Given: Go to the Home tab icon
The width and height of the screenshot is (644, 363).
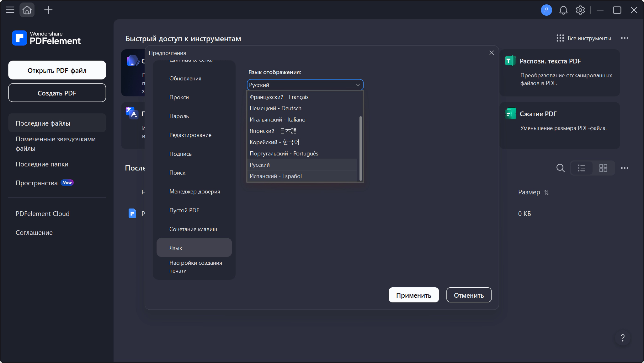Looking at the screenshot, I should [x=27, y=10].
